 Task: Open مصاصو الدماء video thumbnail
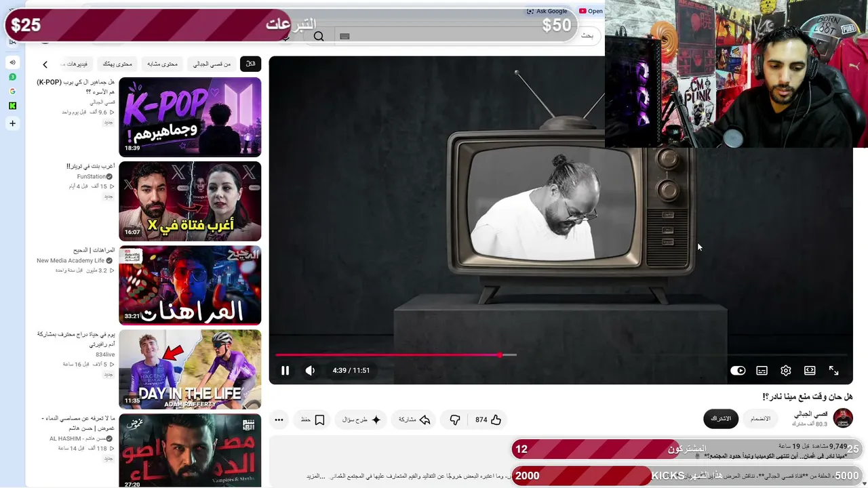point(190,451)
